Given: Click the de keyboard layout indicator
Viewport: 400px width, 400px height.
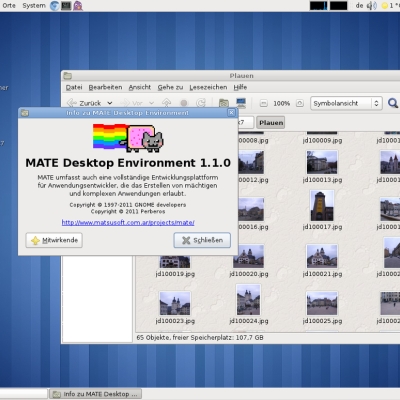Looking at the screenshot, I should (359, 6).
